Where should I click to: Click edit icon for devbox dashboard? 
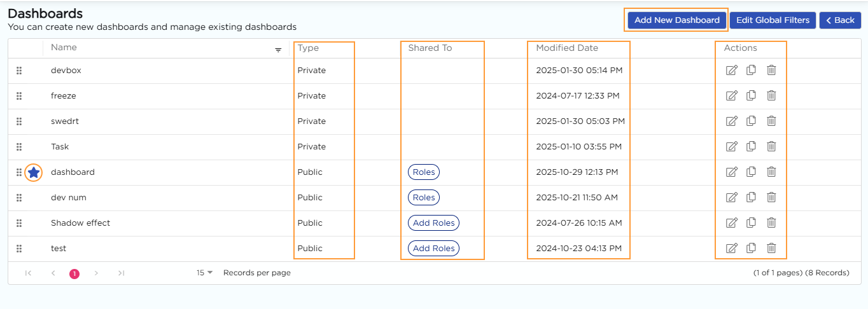(x=731, y=70)
